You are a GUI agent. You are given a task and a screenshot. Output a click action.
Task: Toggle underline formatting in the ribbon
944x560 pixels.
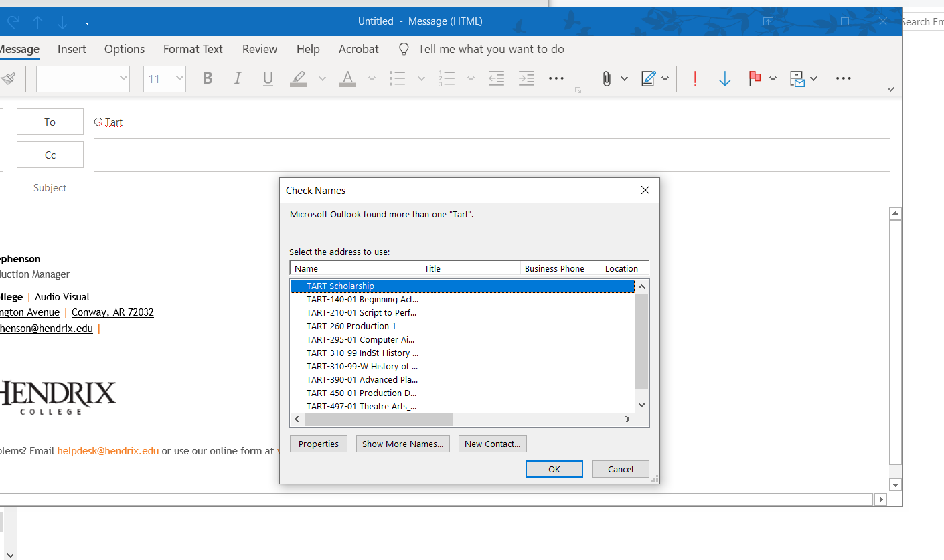[x=268, y=79]
